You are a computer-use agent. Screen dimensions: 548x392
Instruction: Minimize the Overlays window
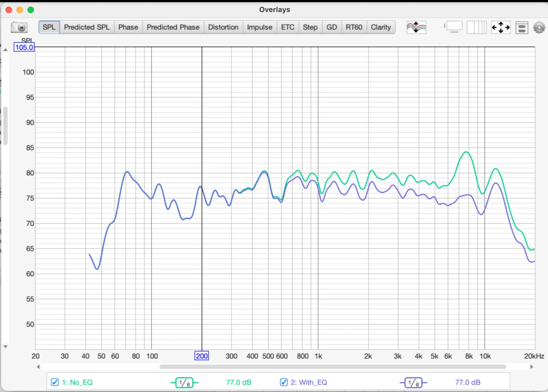pyautogui.click(x=20, y=10)
